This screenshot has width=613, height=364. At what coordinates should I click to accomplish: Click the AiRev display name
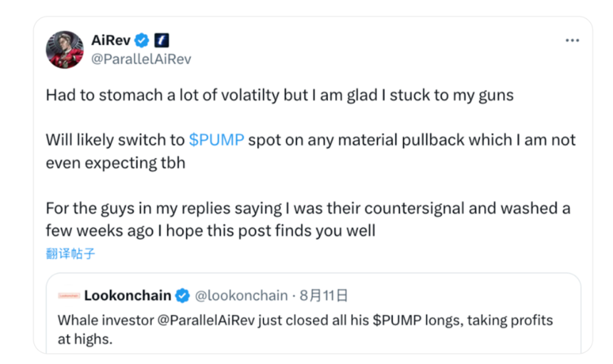[110, 40]
